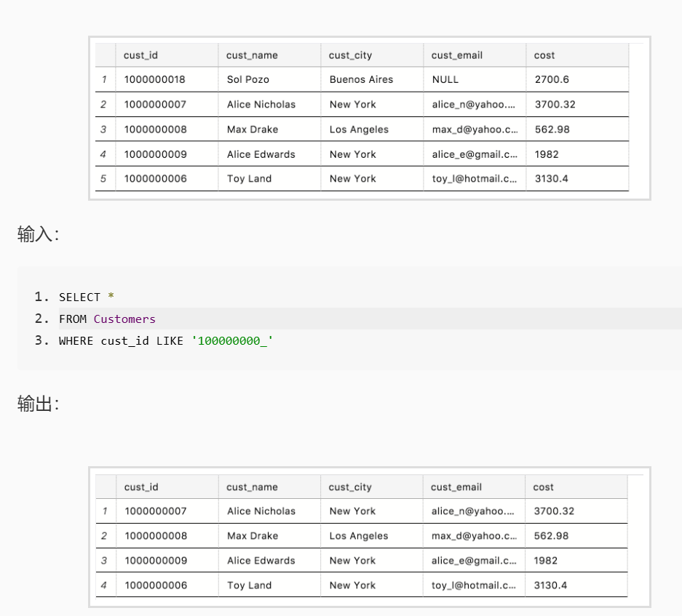
Task: Select 1982 cost in the output table
Action: click(576, 560)
